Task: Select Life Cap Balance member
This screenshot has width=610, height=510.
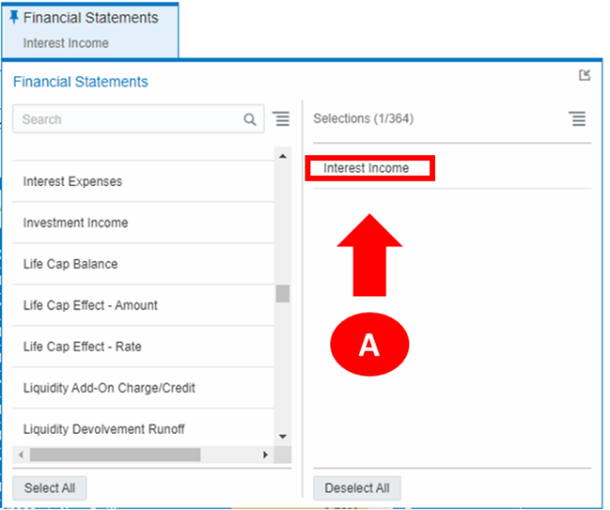Action: coord(143,264)
